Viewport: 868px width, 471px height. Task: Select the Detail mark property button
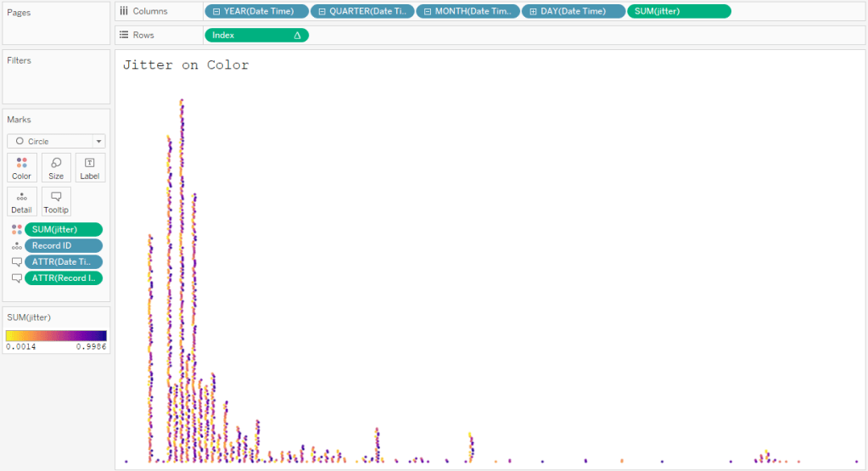[21, 201]
